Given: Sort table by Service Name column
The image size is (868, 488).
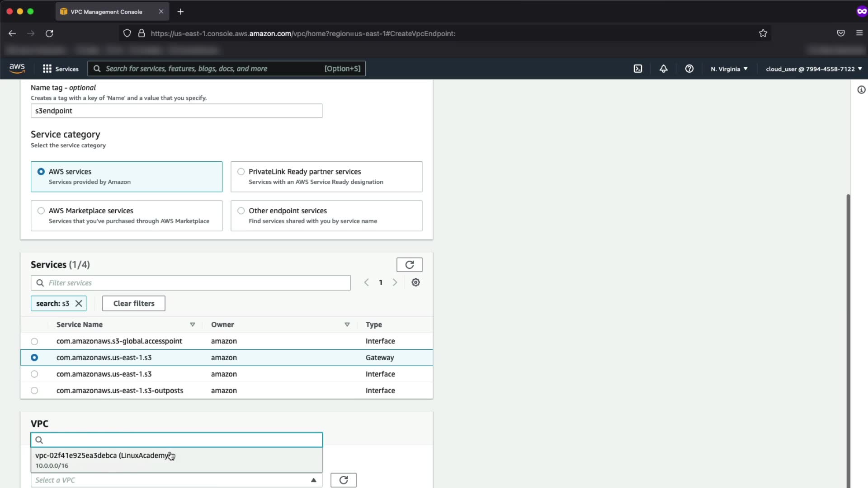Looking at the screenshot, I should point(80,324).
